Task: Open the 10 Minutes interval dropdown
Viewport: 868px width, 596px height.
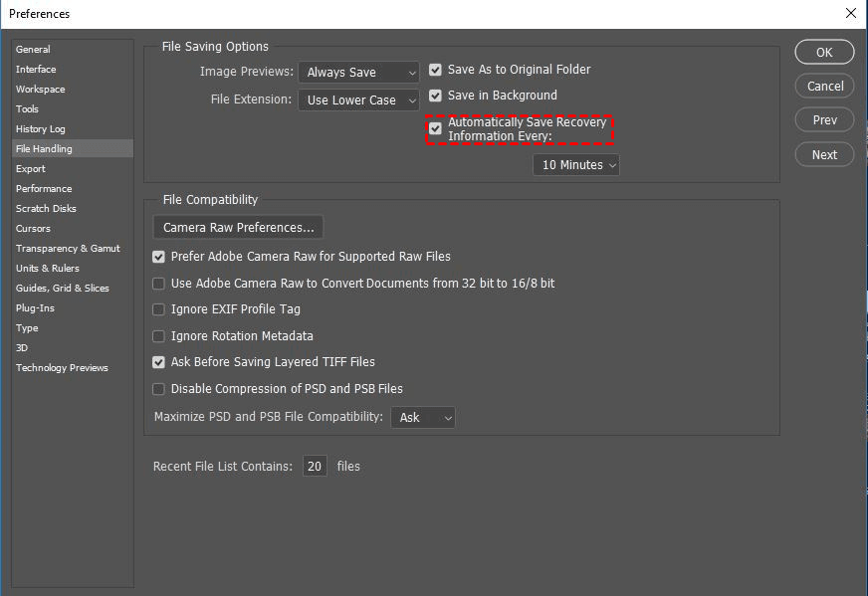Action: tap(576, 165)
